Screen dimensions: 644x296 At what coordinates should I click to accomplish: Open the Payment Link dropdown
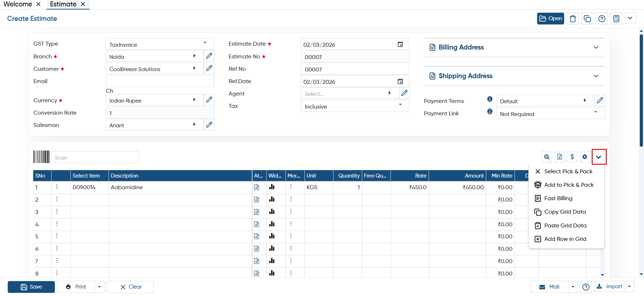tap(550, 114)
